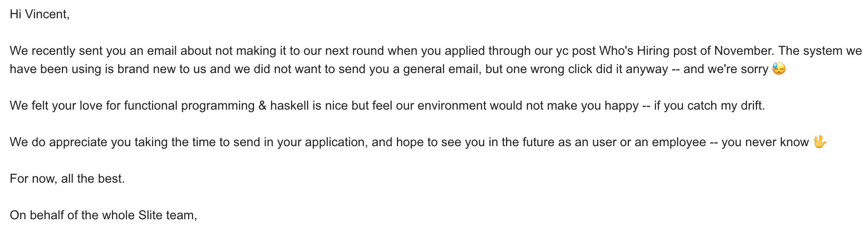Viewport: 868px width, 226px height.
Task: Click the ampersand before haskell
Action: pos(262,106)
